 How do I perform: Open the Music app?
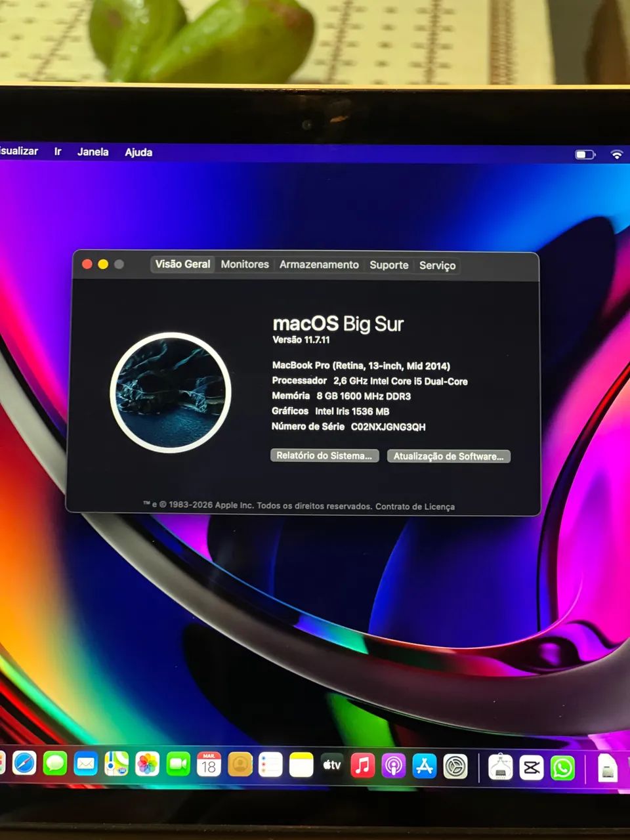pos(363,765)
